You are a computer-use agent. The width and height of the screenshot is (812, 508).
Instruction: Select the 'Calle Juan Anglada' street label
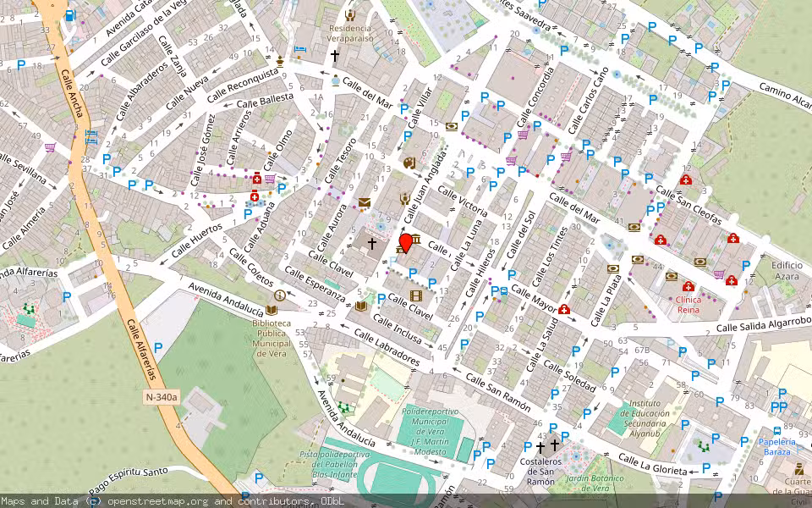coord(425,186)
